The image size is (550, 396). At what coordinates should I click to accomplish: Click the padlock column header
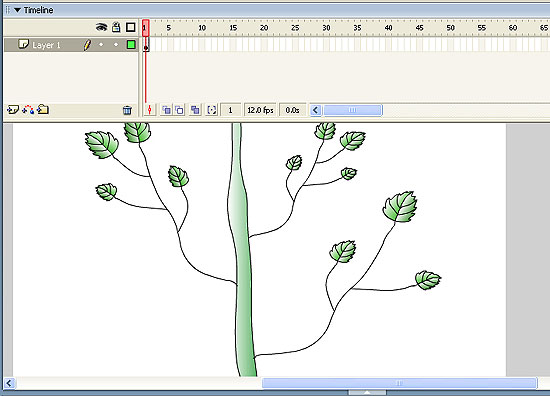116,27
